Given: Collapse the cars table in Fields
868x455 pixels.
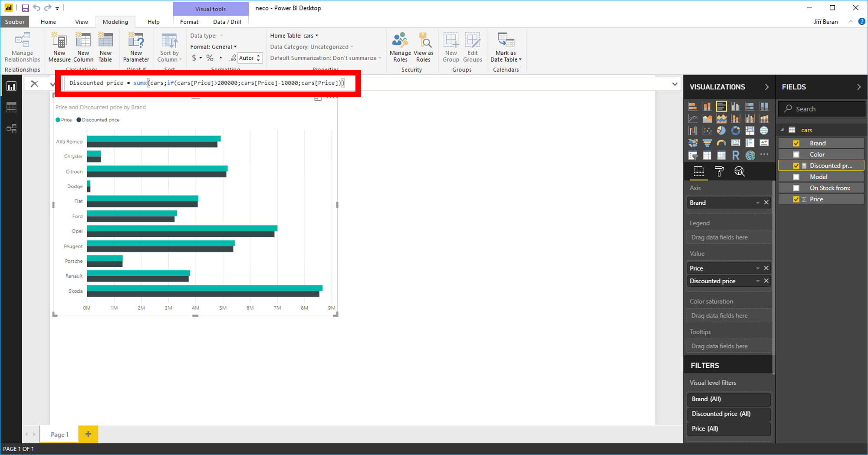Looking at the screenshot, I should pos(783,130).
